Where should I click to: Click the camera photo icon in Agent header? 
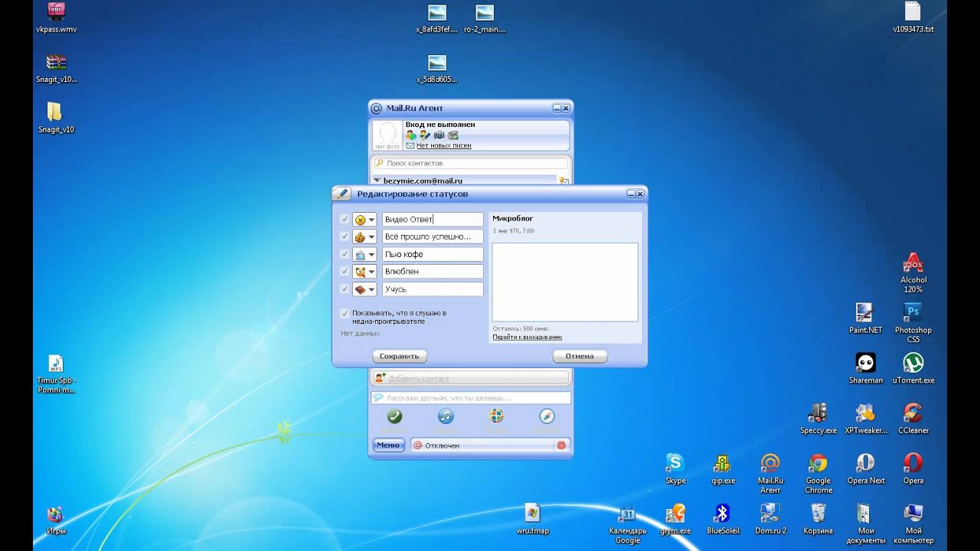click(439, 135)
